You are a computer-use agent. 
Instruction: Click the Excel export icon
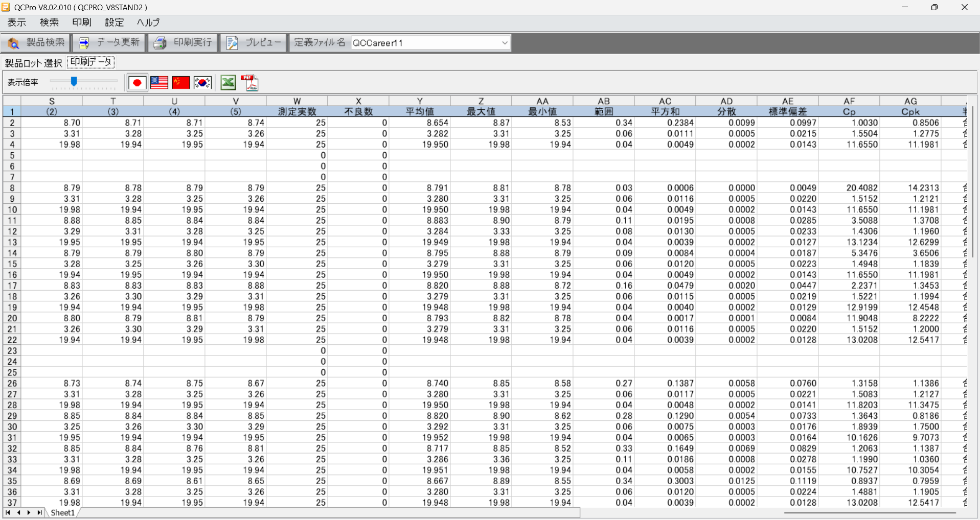click(228, 83)
